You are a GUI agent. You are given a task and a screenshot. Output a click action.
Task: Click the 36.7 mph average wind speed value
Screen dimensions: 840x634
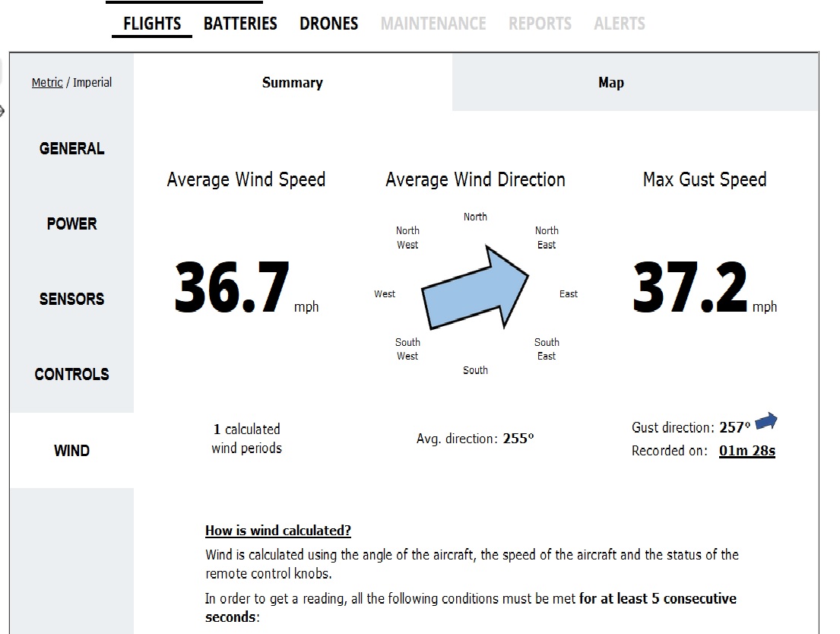pos(233,288)
